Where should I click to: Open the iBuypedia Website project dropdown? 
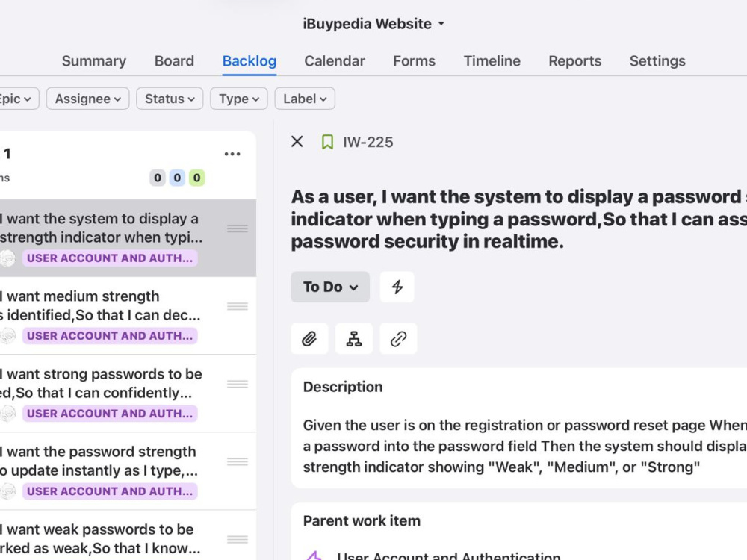tap(373, 24)
